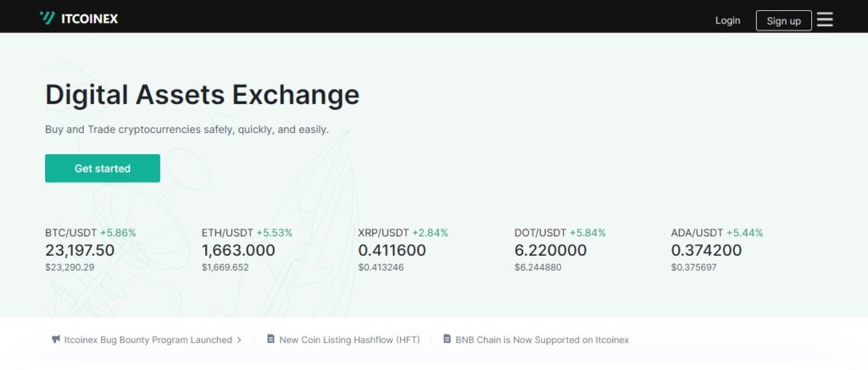868x370 pixels.
Task: Choose the ADA/USDT trading pair
Action: pos(698,232)
